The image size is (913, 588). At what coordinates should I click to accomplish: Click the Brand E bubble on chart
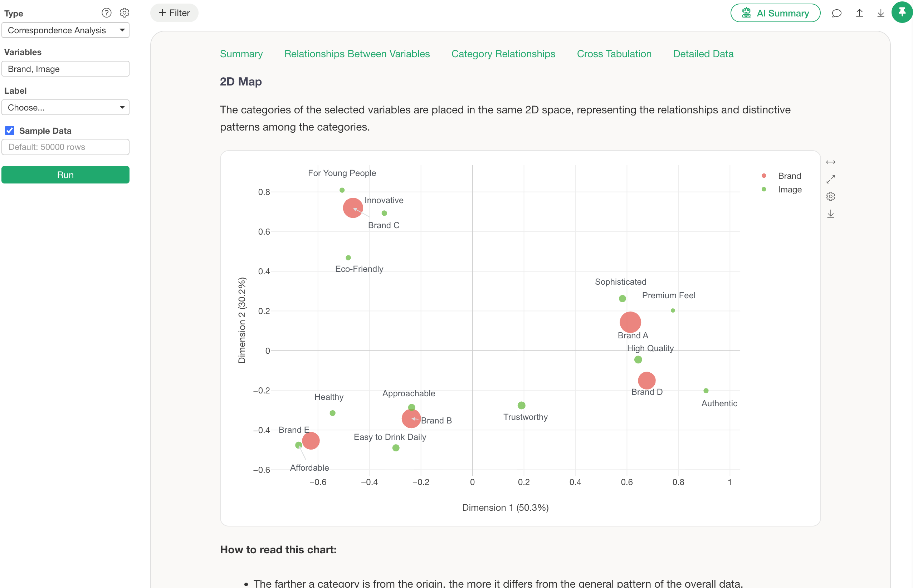click(x=311, y=441)
